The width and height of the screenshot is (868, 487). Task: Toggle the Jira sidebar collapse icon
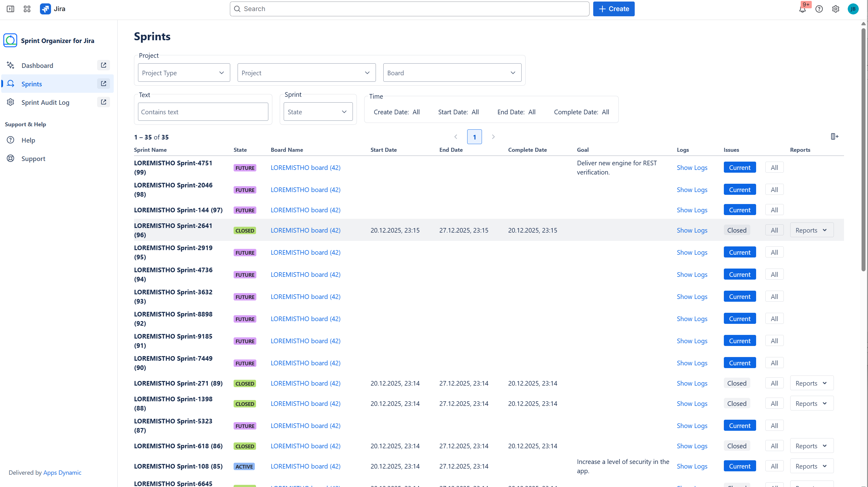coord(10,9)
